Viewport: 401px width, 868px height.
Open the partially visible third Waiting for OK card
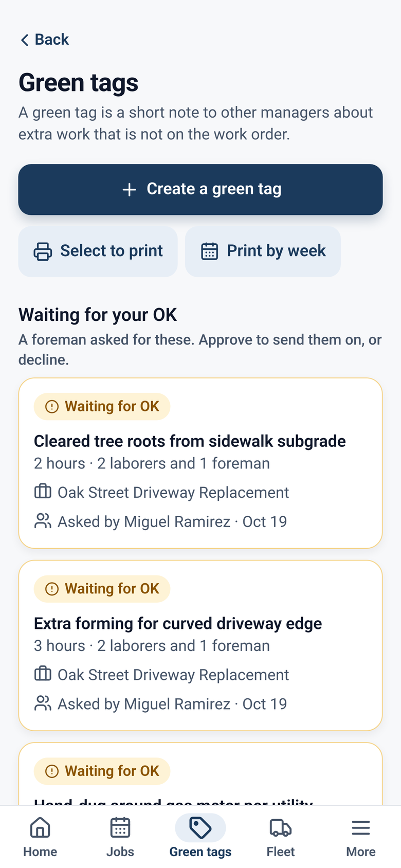click(x=200, y=774)
